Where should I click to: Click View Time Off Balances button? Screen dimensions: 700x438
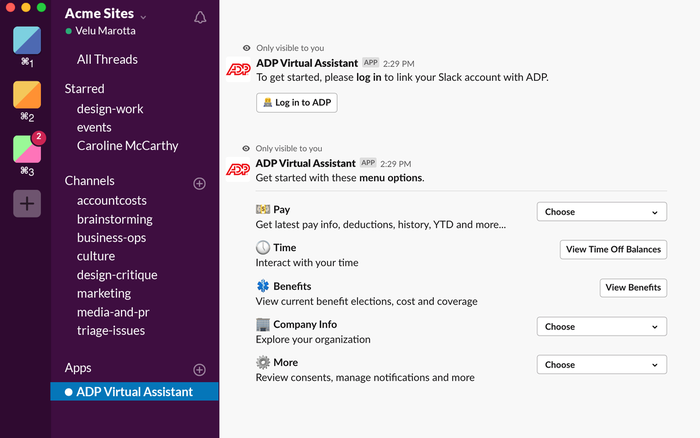click(x=613, y=250)
